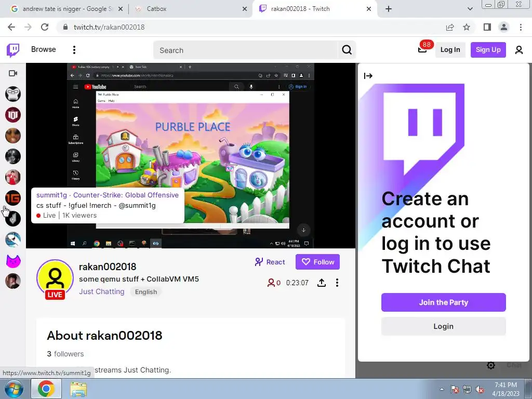This screenshot has width=532, height=399.
Task: Open the taskbar clock showing 7:41 PM
Action: click(506, 389)
